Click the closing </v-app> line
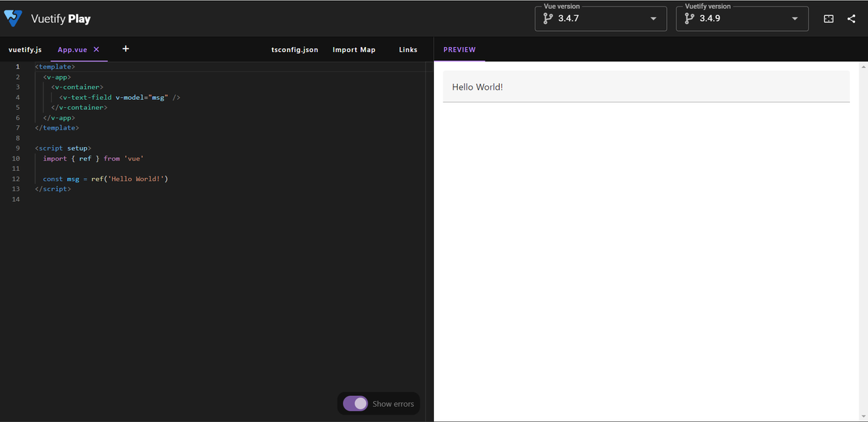The width and height of the screenshot is (868, 422). click(x=59, y=117)
